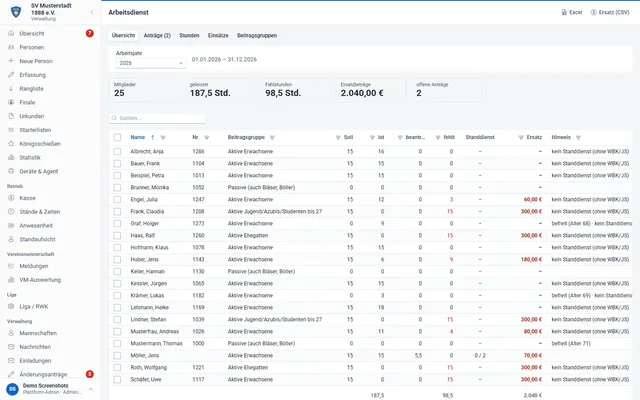640x400 pixels.
Task: Click the Name column sort arrow
Action: coord(152,138)
